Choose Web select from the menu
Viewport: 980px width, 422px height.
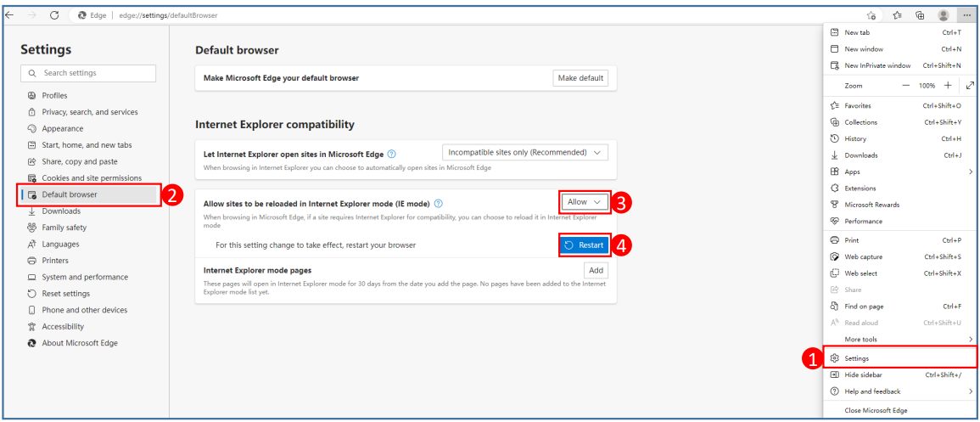(899, 273)
